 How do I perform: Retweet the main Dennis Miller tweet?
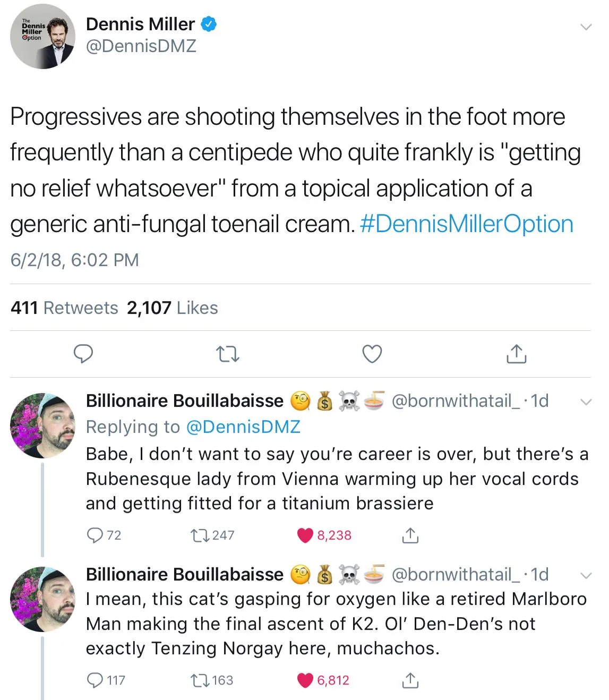pyautogui.click(x=228, y=354)
